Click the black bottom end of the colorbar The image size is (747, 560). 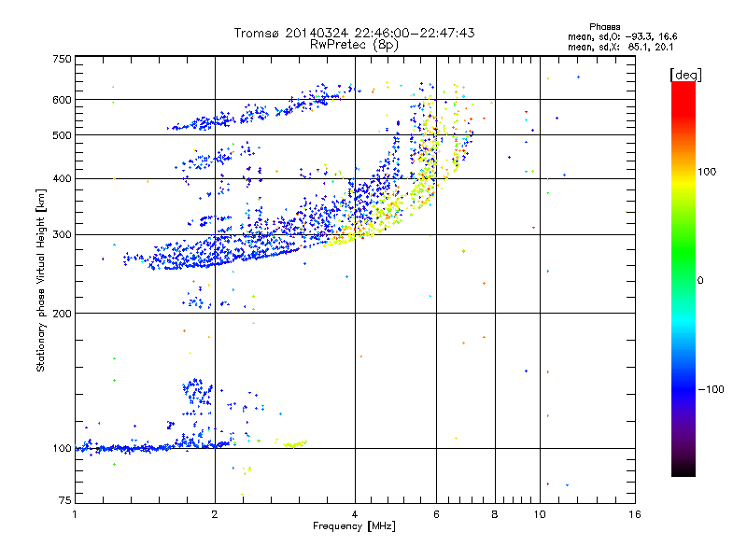pos(684,470)
